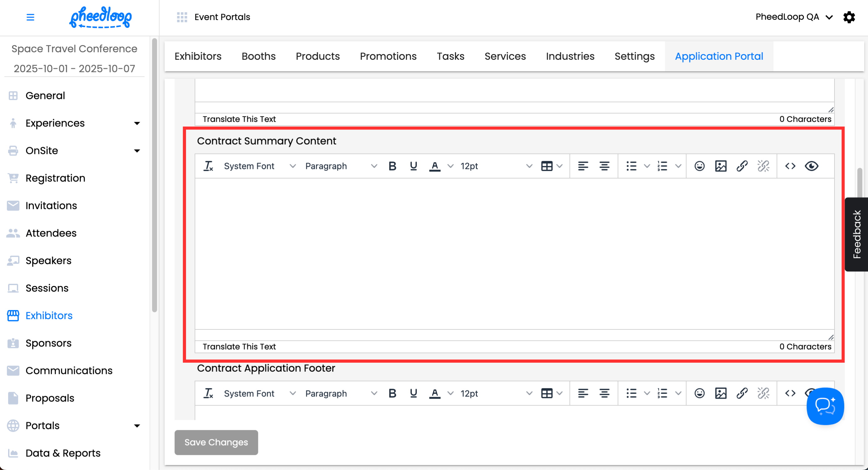Open the blue chat support bubble
Viewport: 868px width, 470px height.
click(824, 406)
